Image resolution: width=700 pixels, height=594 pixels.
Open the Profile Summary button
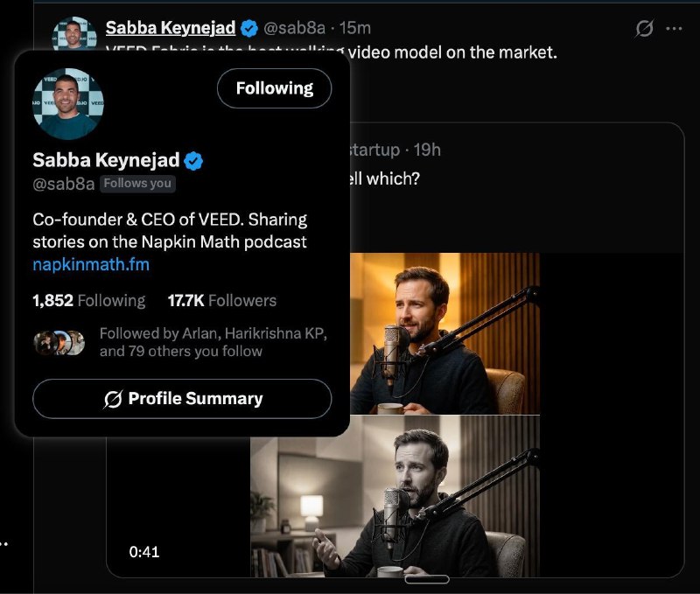coord(182,399)
